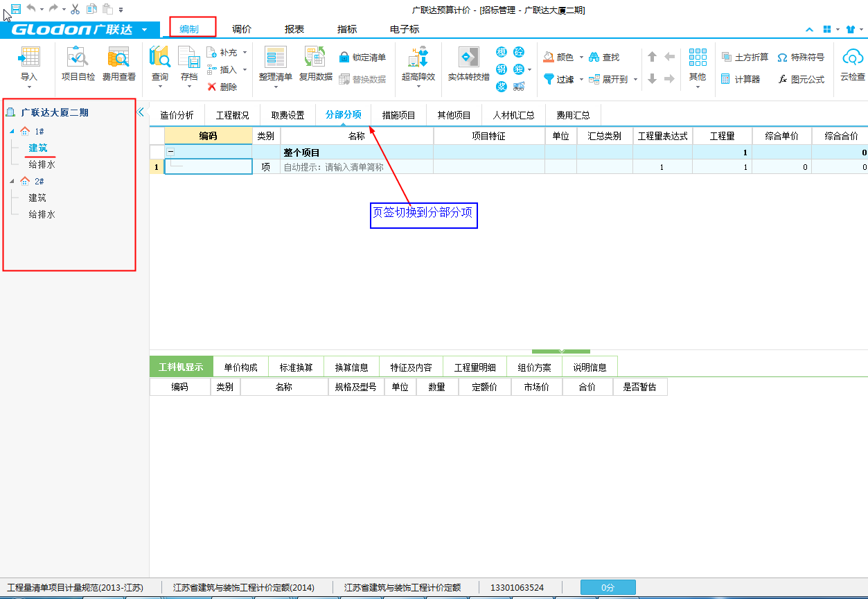The height and width of the screenshot is (599, 868).
Task: Click the 编码 input cell in row 1
Action: [209, 167]
